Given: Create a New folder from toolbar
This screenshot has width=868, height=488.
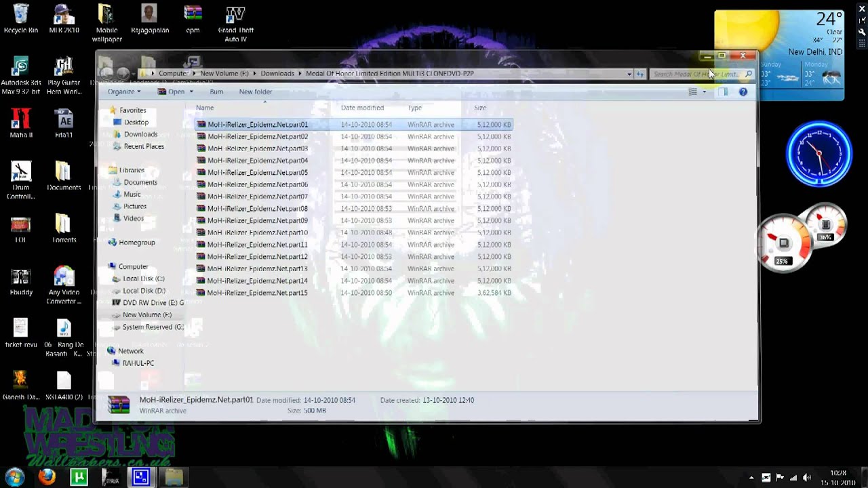Looking at the screenshot, I should tap(256, 91).
